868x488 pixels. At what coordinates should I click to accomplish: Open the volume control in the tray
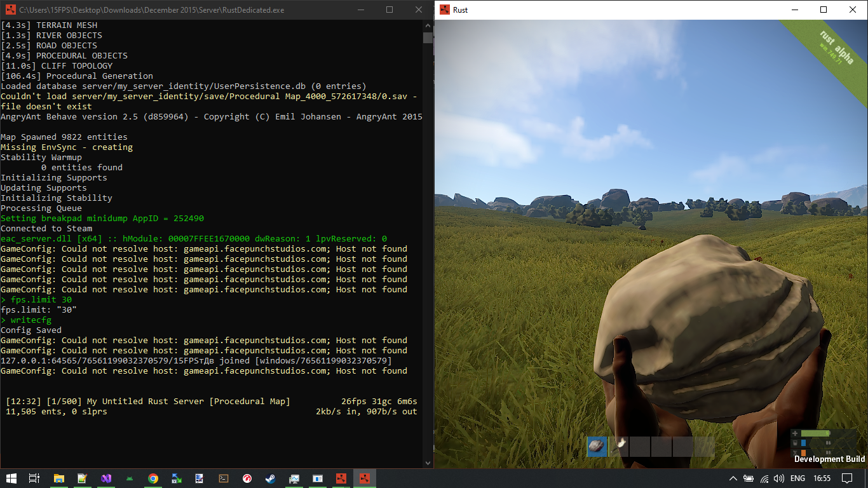(x=779, y=478)
